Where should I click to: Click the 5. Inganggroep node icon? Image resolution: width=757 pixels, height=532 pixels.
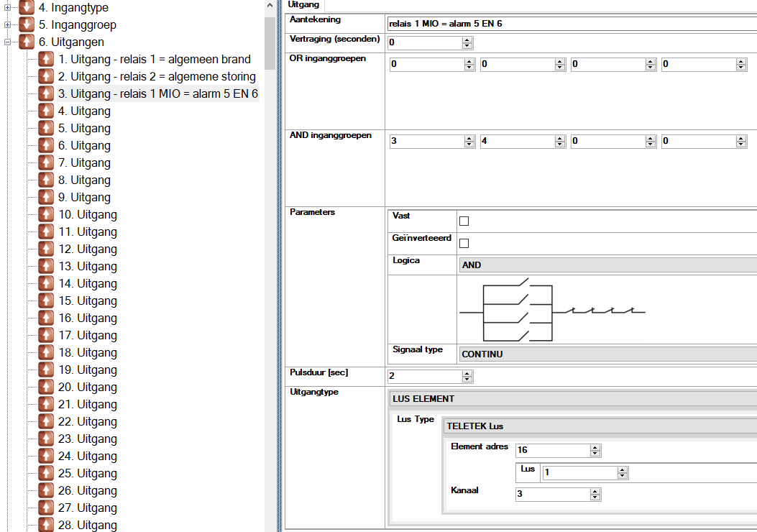click(x=27, y=24)
